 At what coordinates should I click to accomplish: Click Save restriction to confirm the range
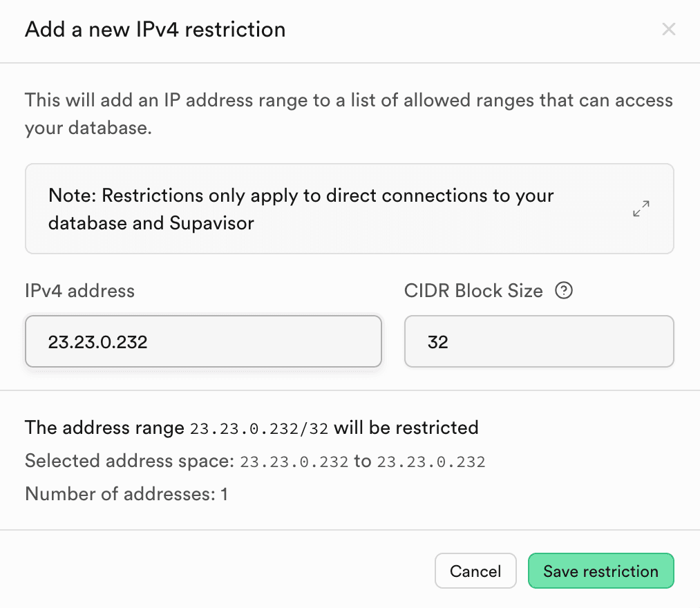600,571
